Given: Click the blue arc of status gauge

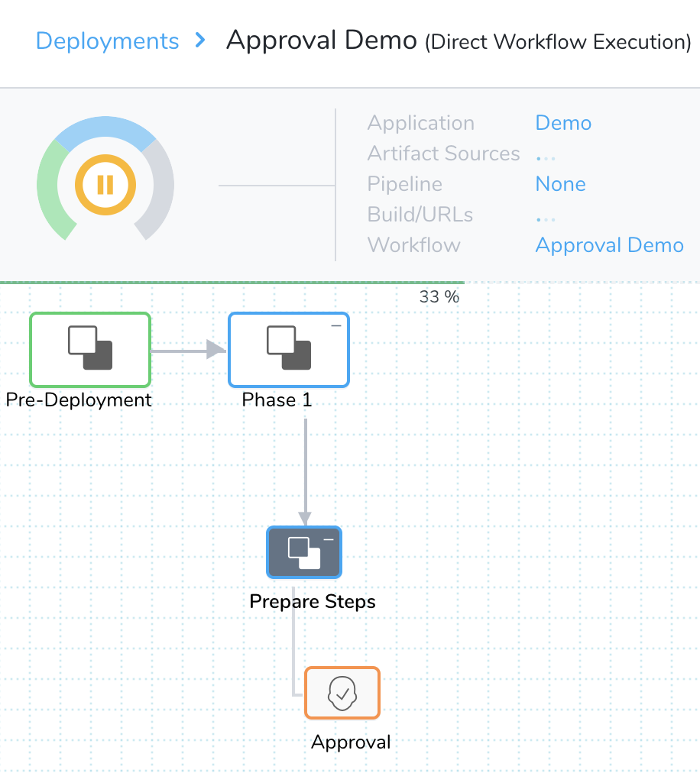Looking at the screenshot, I should point(105,129).
